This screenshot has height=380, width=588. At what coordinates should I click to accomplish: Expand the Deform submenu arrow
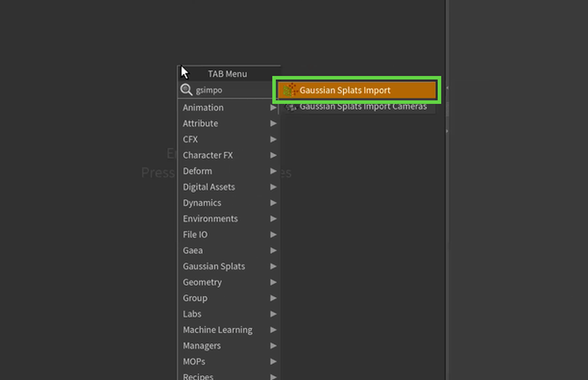(x=273, y=171)
